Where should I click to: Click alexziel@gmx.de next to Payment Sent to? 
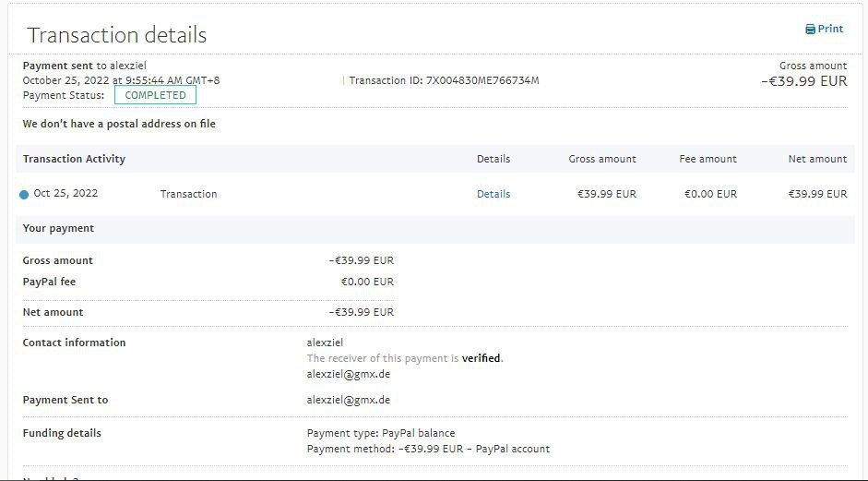(348, 400)
